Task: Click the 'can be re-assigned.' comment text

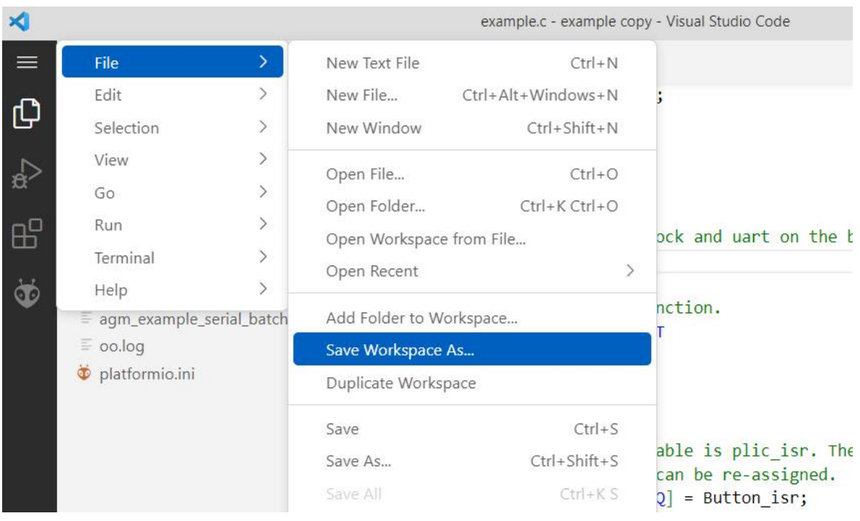Action: coord(745,474)
